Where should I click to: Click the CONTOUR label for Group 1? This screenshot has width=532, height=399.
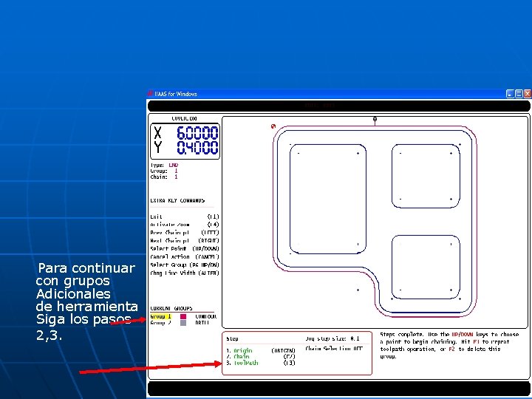click(x=206, y=316)
